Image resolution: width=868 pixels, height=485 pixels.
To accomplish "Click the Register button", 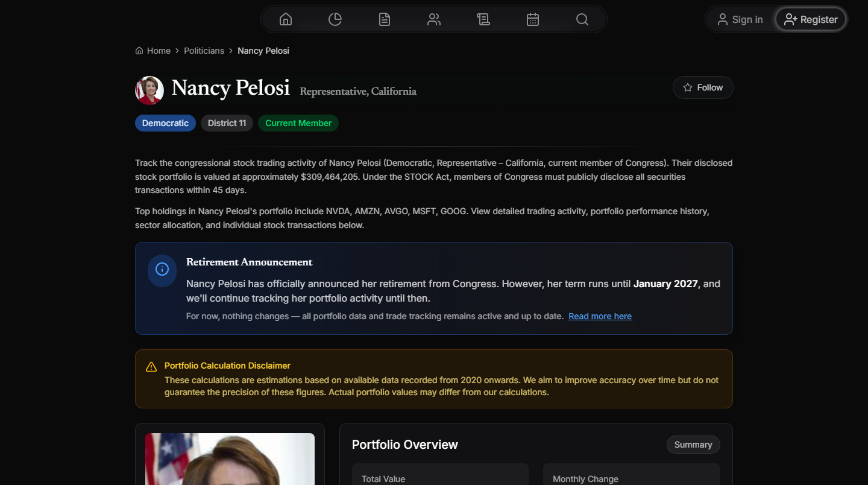I will click(811, 19).
